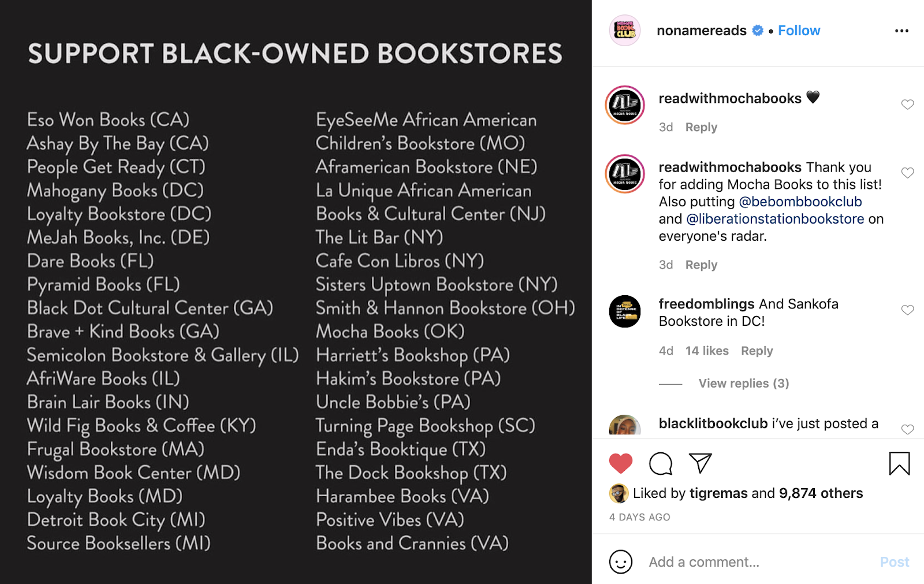Follow the nonamereads account

[799, 31]
